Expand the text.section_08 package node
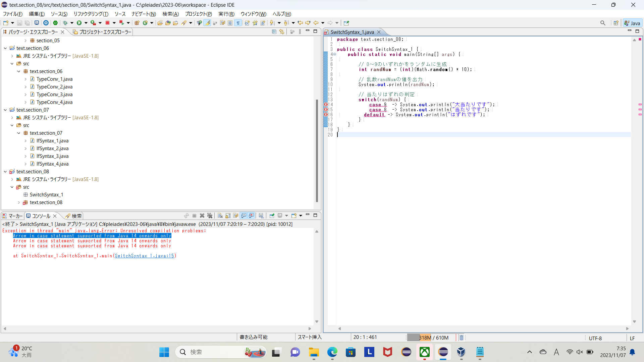644x362 pixels. (19, 202)
